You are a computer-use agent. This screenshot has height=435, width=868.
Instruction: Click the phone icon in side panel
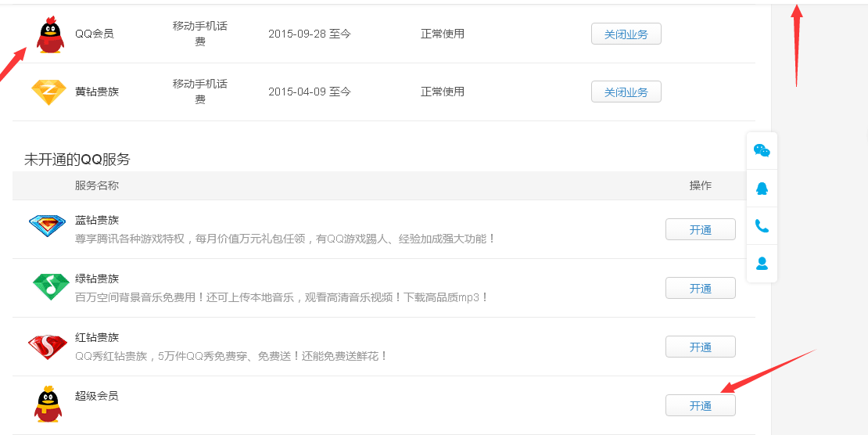[x=762, y=225]
